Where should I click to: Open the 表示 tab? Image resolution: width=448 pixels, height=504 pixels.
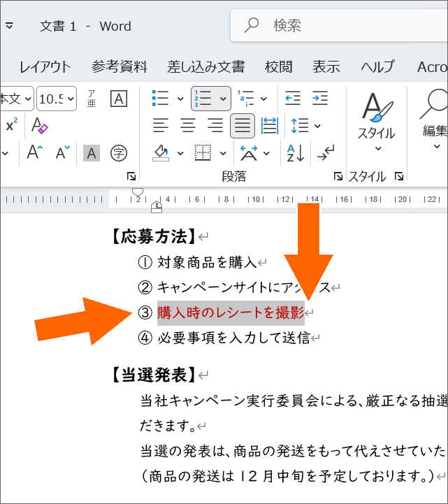click(326, 67)
